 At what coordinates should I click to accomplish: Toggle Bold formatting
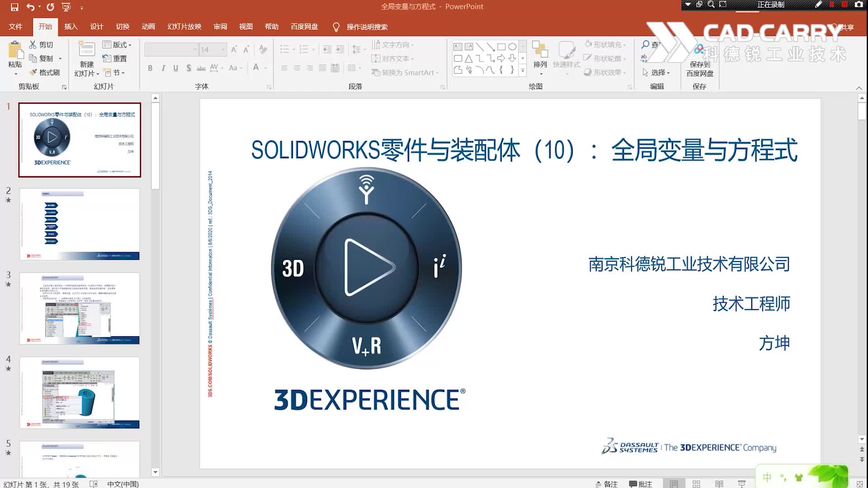tap(150, 68)
